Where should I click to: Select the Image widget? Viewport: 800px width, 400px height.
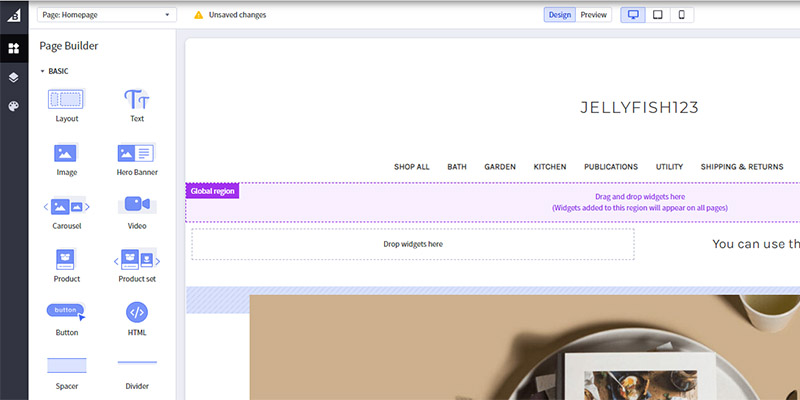pos(67,159)
